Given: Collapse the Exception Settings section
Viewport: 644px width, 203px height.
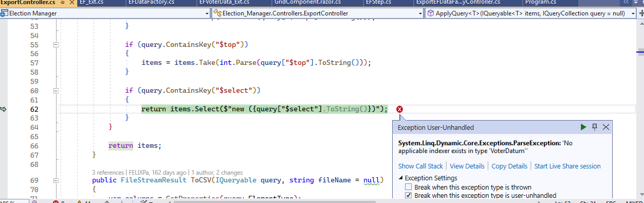Looking at the screenshot, I should pyautogui.click(x=401, y=178).
